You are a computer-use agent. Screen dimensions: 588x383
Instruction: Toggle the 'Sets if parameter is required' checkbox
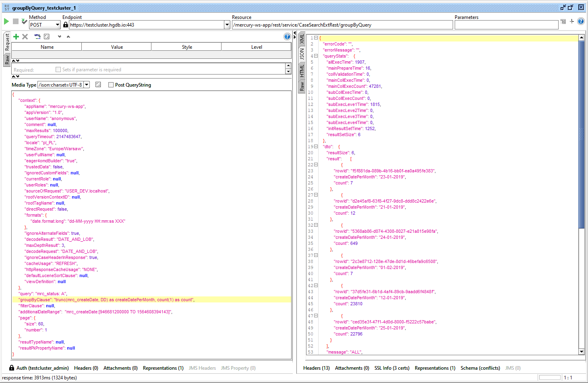click(58, 70)
